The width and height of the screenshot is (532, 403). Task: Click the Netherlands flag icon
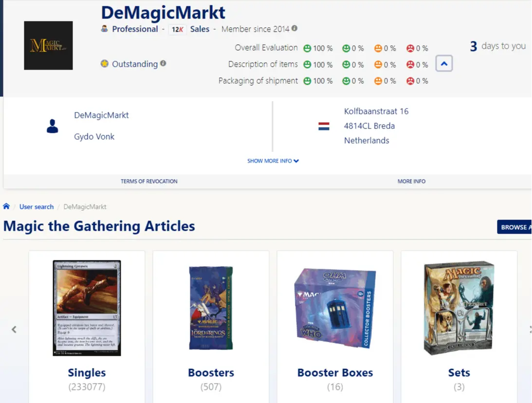pos(323,126)
